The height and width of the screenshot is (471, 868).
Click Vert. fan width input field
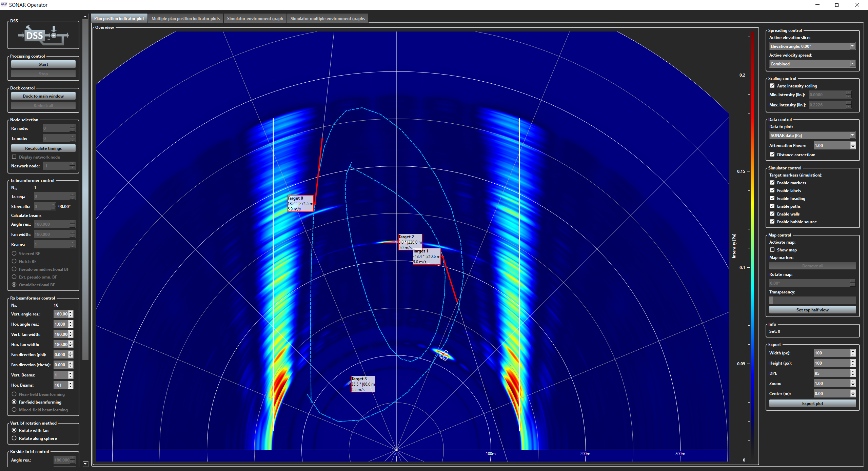point(61,334)
